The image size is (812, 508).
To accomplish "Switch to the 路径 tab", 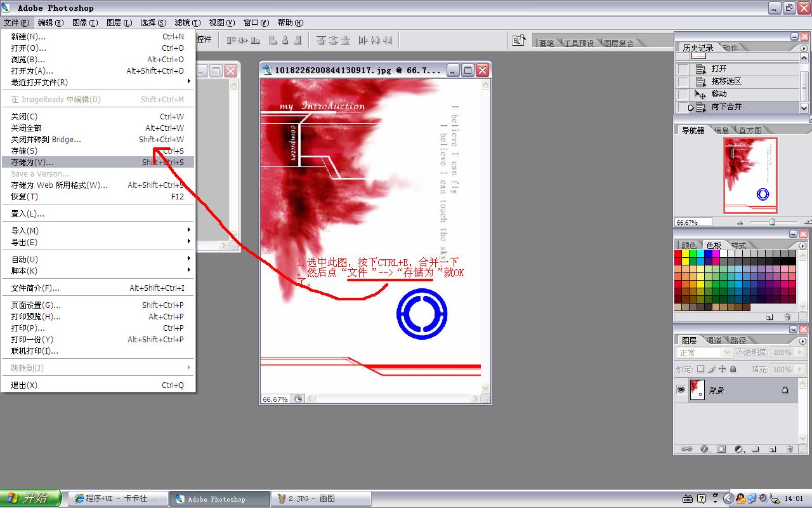I will [738, 340].
